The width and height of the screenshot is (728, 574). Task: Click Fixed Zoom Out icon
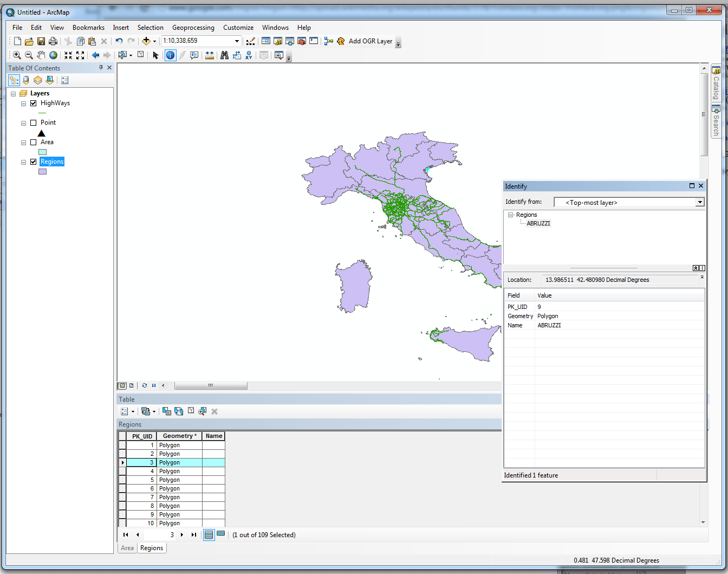point(80,55)
